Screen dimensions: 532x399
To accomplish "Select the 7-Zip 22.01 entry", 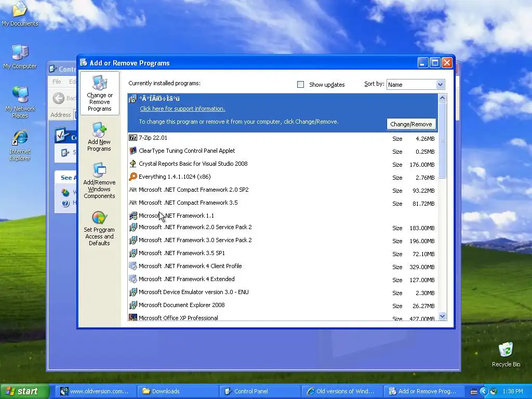I will point(283,138).
